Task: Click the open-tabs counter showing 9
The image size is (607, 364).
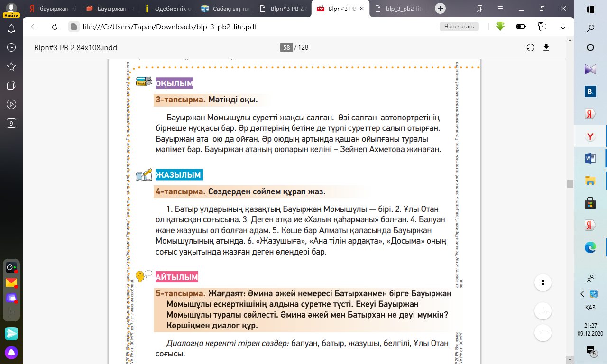Action: click(11, 123)
